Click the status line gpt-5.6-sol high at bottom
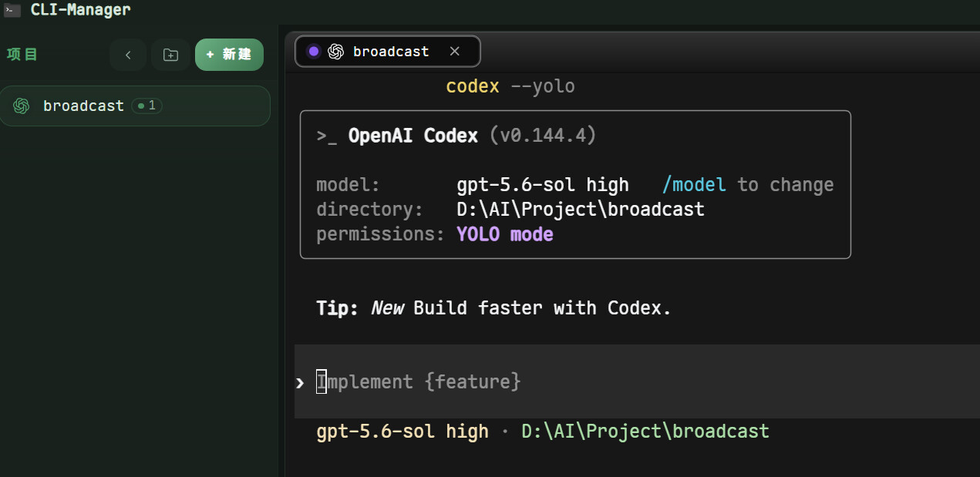This screenshot has width=980, height=477. [x=402, y=432]
